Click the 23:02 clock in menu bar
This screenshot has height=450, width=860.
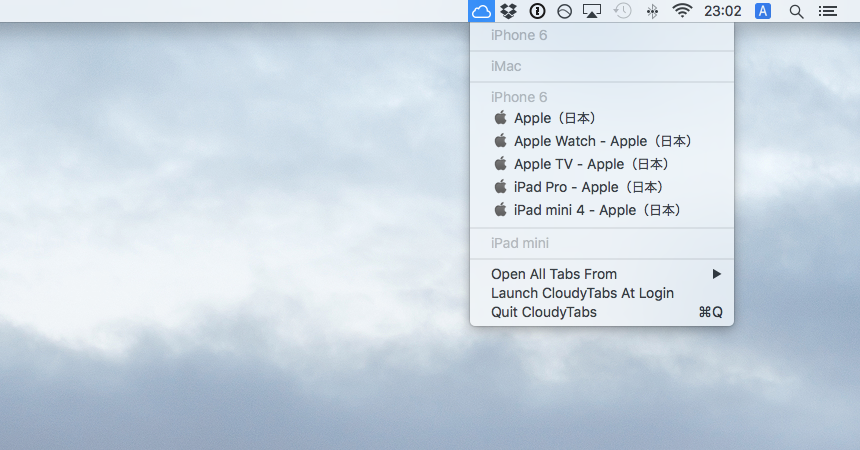[722, 11]
